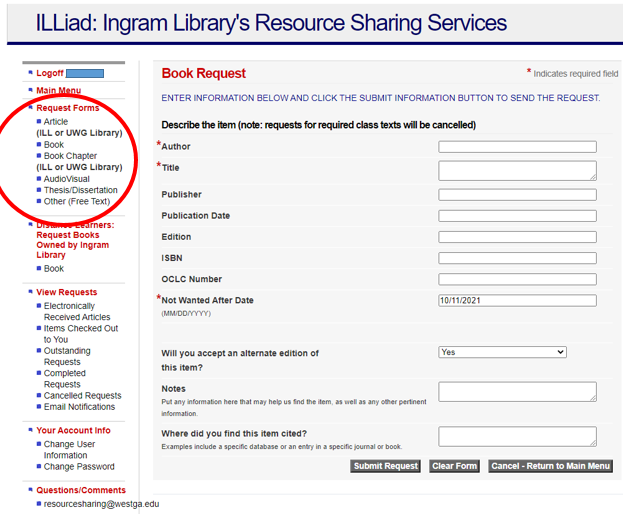
Task: Focus the Publisher input field
Action: (517, 195)
